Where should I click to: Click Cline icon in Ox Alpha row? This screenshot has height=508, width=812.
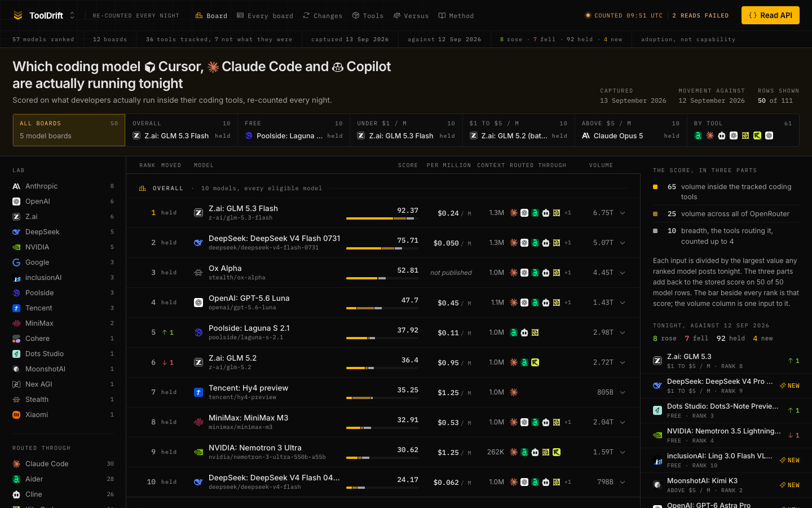click(546, 273)
